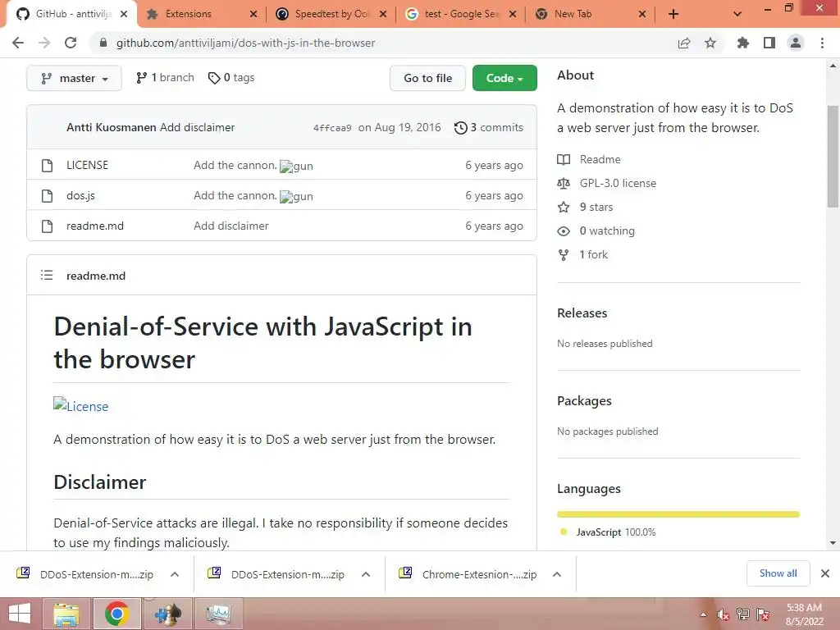
Task: Click the JavaScript 100.0% language link
Action: [x=609, y=532]
